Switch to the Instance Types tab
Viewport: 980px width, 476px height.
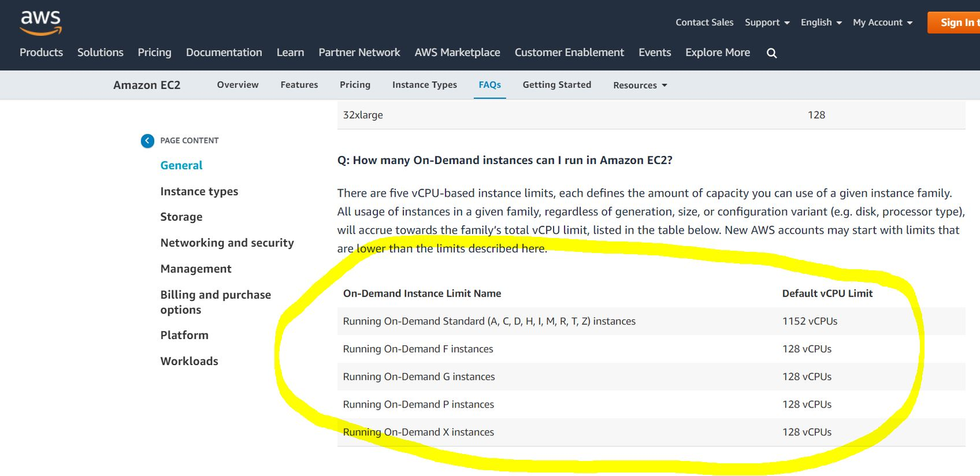425,84
